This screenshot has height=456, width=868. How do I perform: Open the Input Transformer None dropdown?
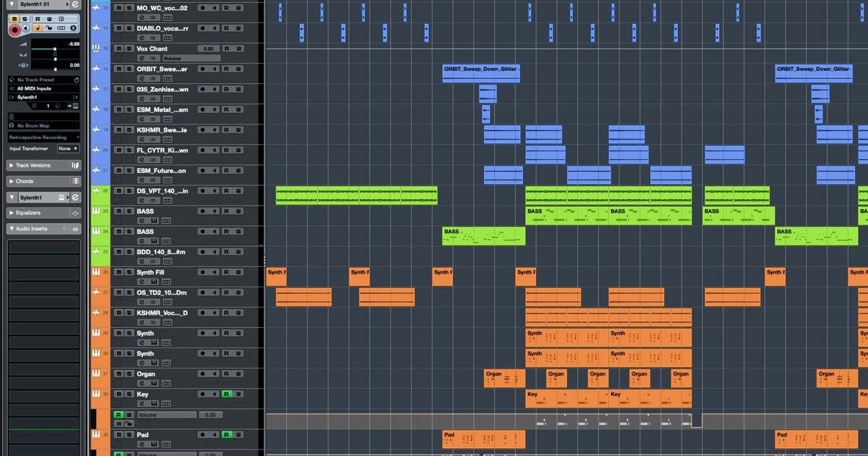click(69, 148)
